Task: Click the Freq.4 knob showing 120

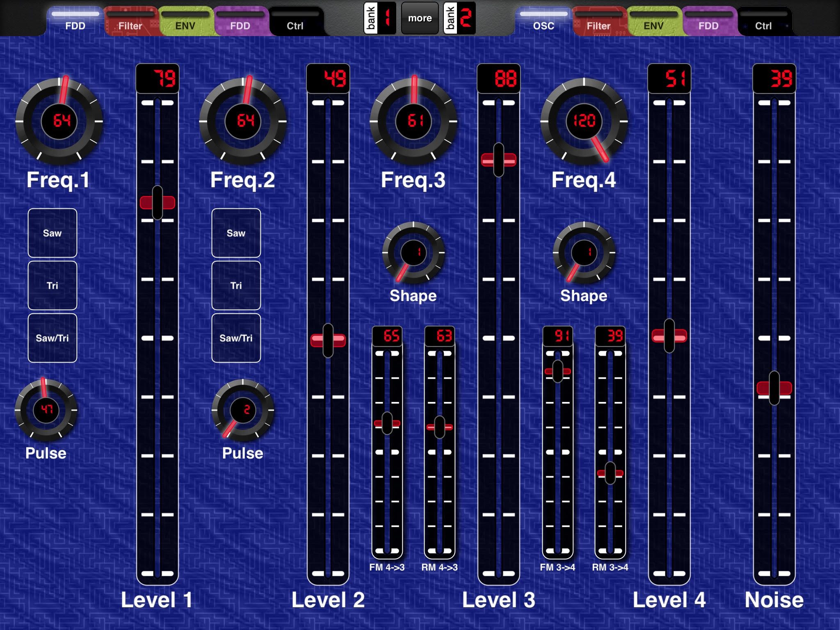Action: click(x=584, y=121)
